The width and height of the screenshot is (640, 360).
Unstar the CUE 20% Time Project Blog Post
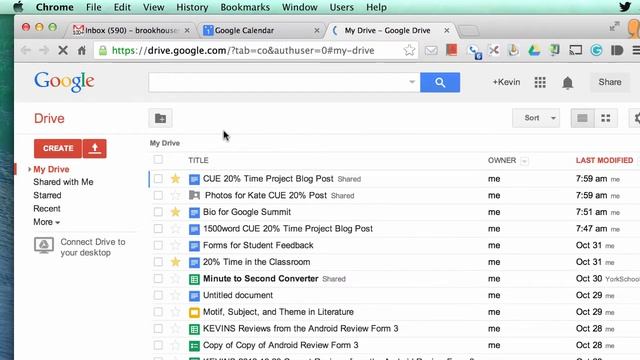pyautogui.click(x=176, y=178)
